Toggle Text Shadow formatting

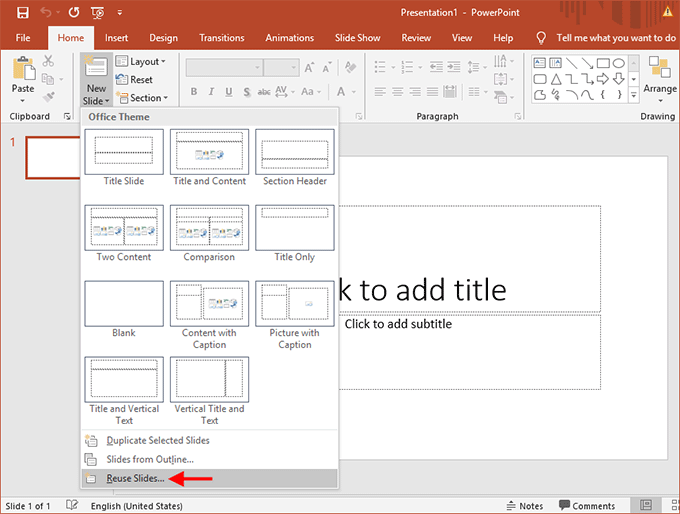(247, 92)
